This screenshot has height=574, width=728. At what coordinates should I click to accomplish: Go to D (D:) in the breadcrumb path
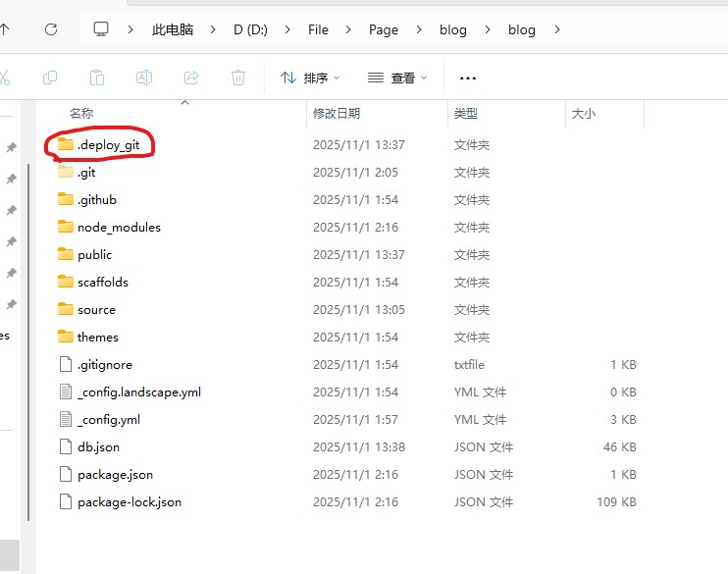pos(249,29)
